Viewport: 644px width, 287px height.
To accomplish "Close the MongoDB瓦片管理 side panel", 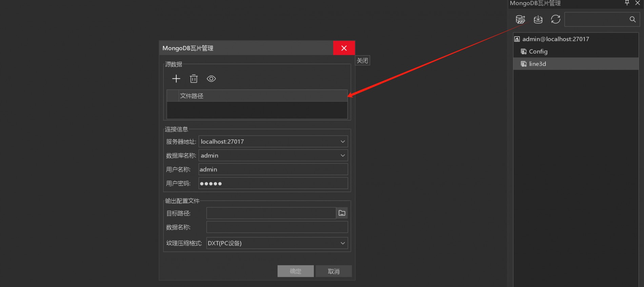I will [638, 3].
